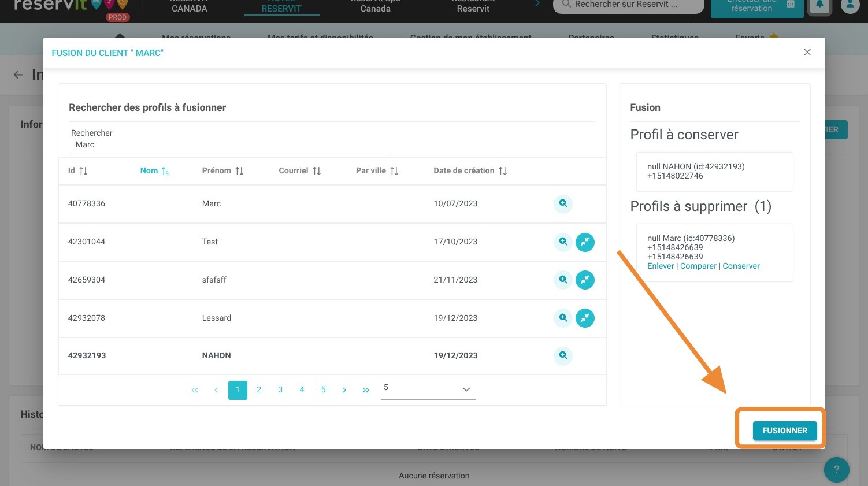Select page 3 in pagination
The width and height of the screenshot is (868, 486).
[280, 390]
